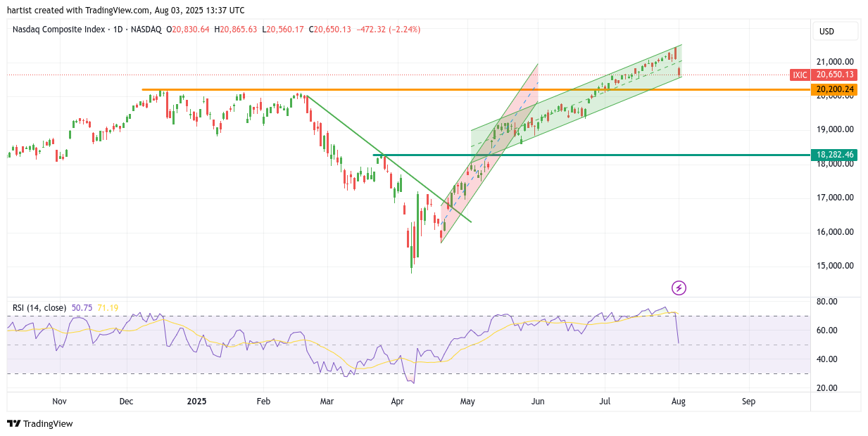Click the open value O20,830.64
Viewport: 868px width, 436px height.
(188, 30)
